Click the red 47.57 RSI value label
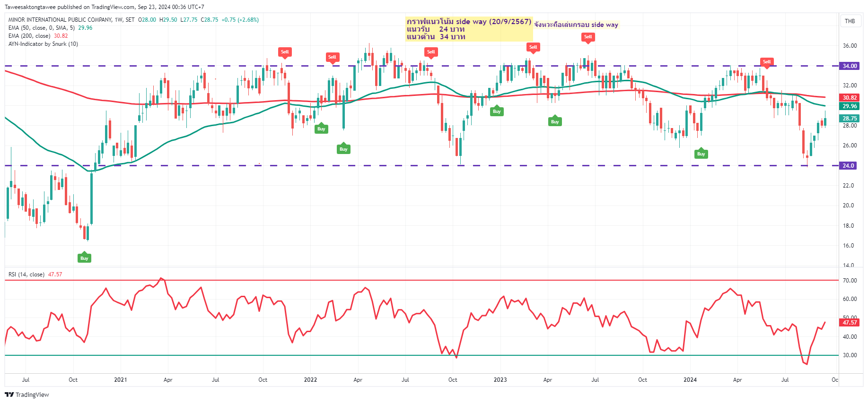Viewport: 868px width, 403px height. click(849, 323)
